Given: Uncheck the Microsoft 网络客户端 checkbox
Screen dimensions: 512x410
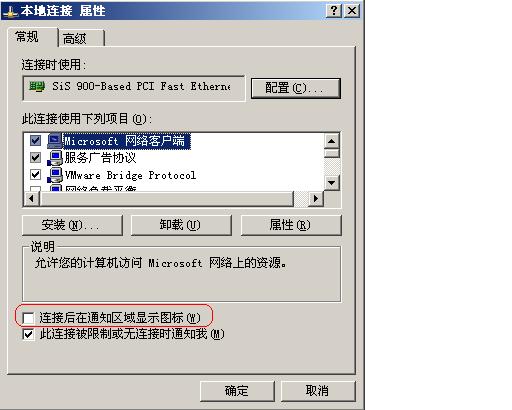Looking at the screenshot, I should click(35, 140).
